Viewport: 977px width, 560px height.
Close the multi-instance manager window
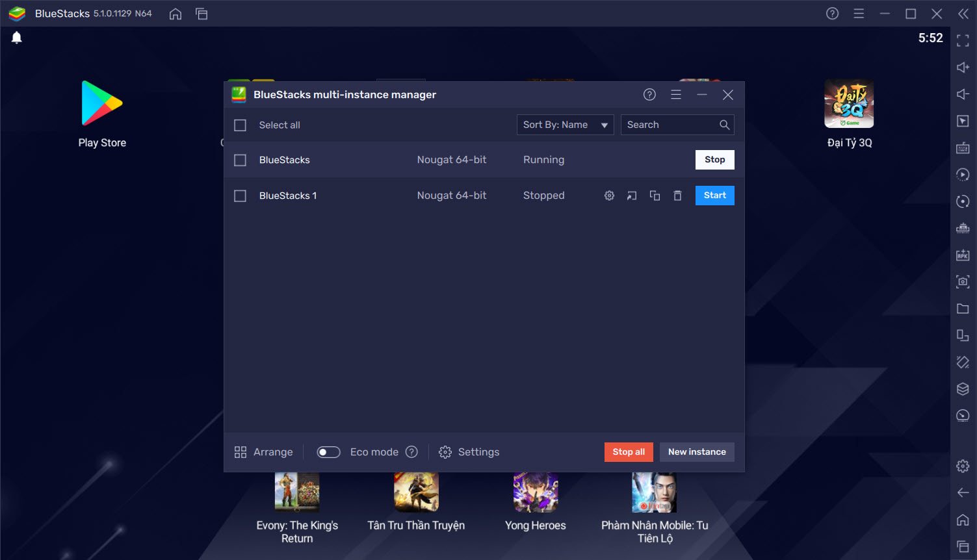728,95
